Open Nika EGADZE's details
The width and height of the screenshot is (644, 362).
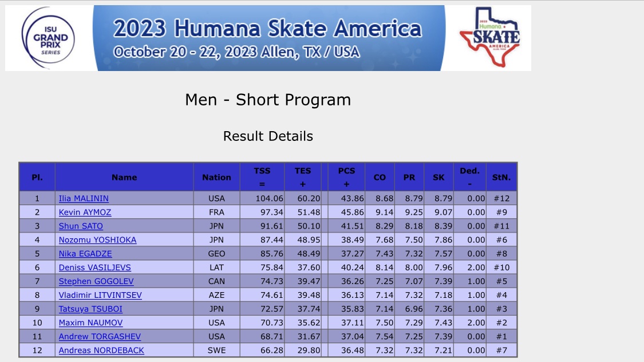pyautogui.click(x=85, y=254)
